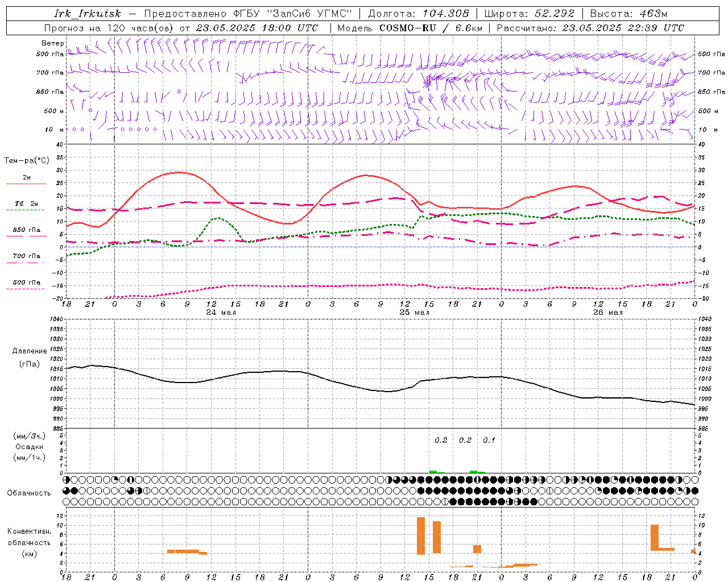Click the tallest orange convective cloud bar on 25 мая
Viewport: 728px width, 582px height.
click(421, 536)
